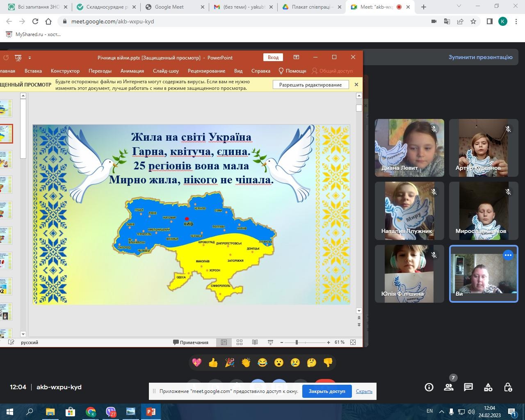The width and height of the screenshot is (525, 420).
Task: Open Microsoft Store from the taskbar
Action: (71, 411)
